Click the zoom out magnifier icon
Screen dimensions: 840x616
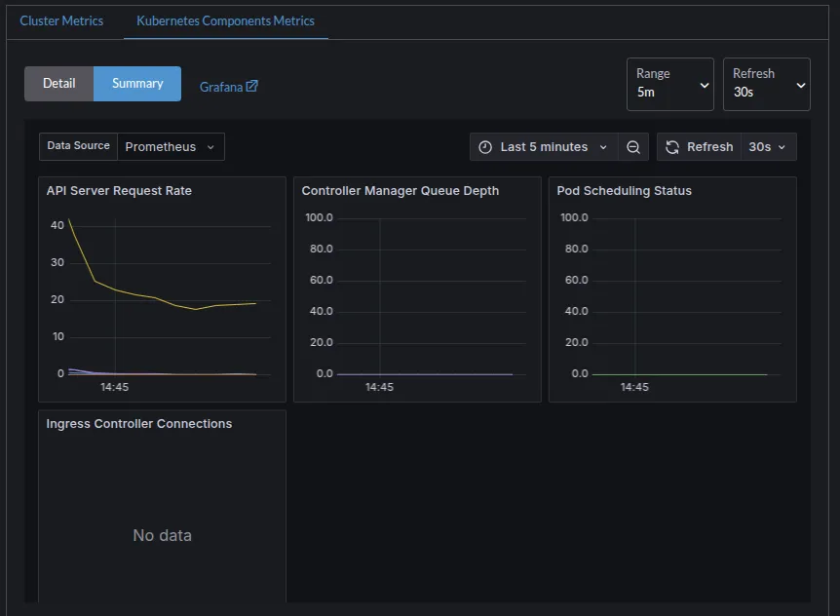click(x=633, y=147)
